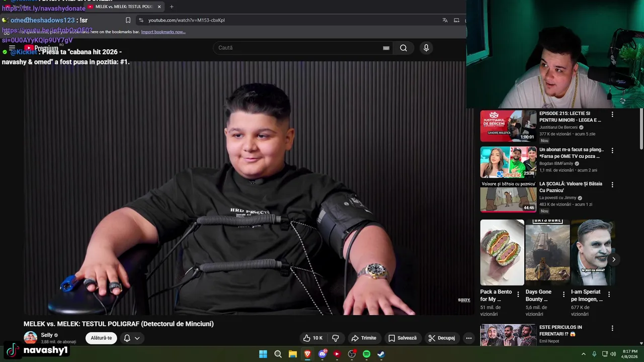View site information icon beside the URL
The image size is (644, 362).
(141, 20)
